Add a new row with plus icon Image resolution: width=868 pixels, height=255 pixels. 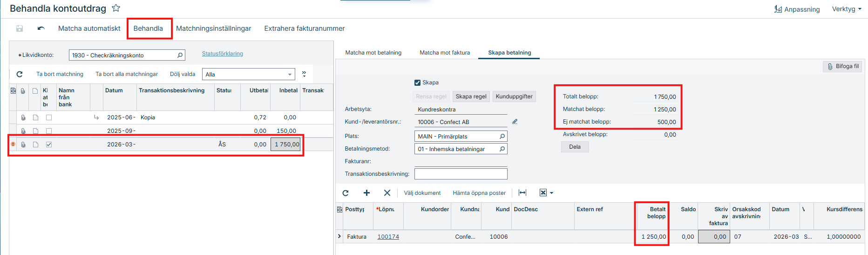366,193
